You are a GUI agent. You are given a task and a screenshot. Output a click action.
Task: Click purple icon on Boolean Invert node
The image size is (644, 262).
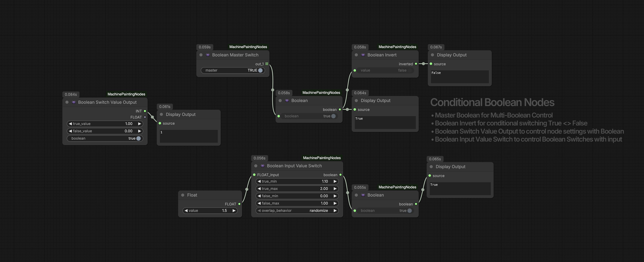point(363,55)
